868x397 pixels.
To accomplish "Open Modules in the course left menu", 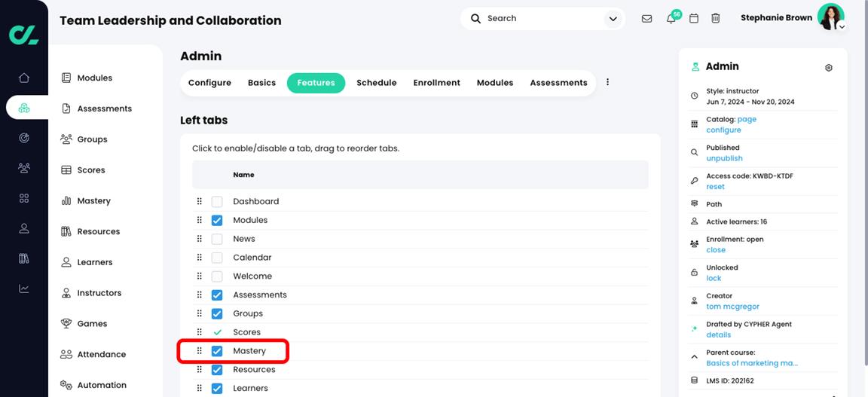I will point(87,78).
